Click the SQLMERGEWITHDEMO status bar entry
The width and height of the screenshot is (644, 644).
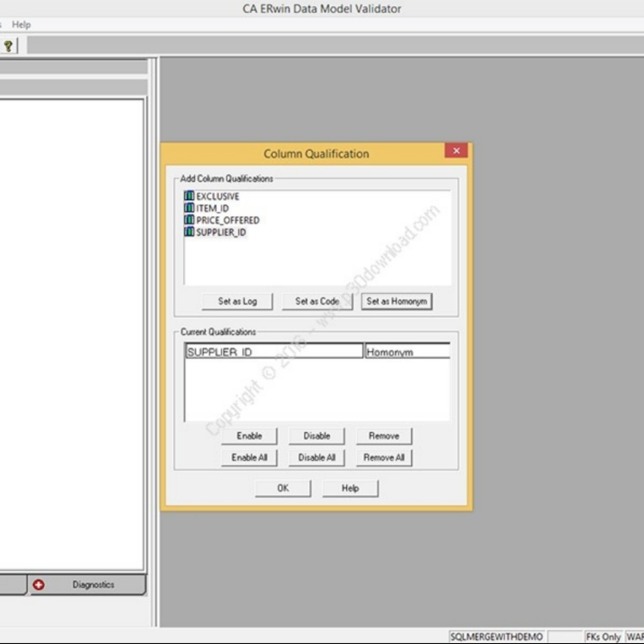point(496,637)
